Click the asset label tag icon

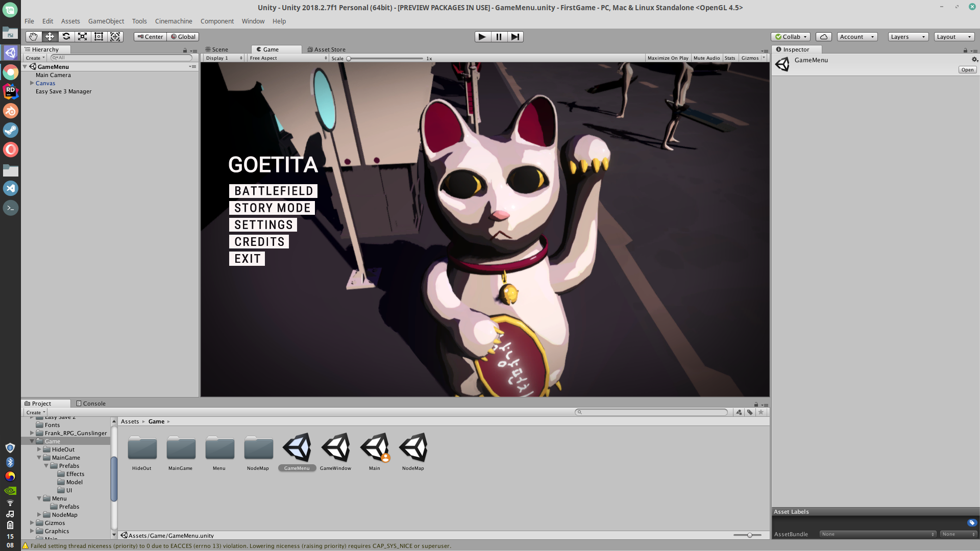click(x=972, y=523)
